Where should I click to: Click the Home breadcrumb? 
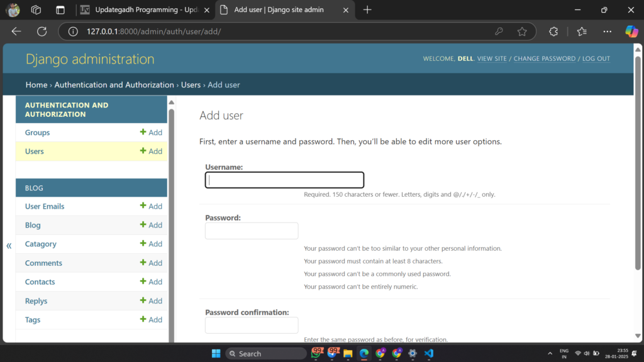pyautogui.click(x=36, y=85)
